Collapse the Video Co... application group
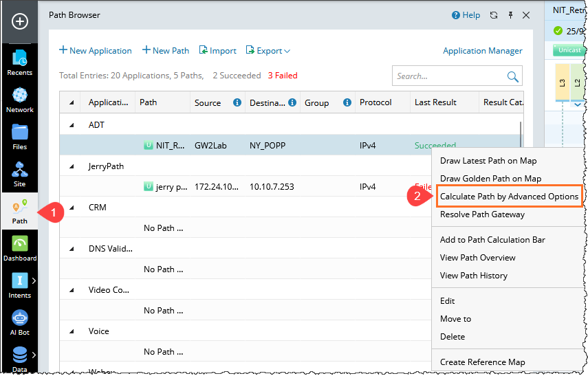 pyautogui.click(x=72, y=290)
